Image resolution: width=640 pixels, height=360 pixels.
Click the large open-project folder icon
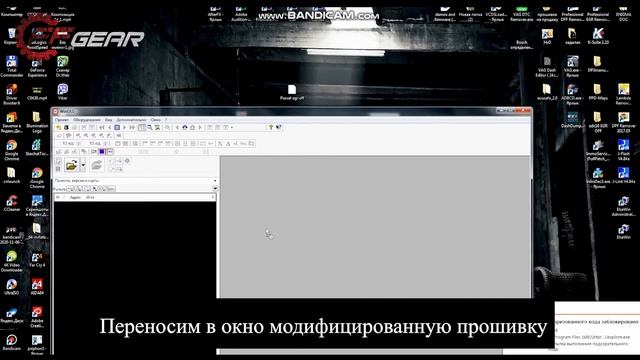pyautogui.click(x=71, y=165)
